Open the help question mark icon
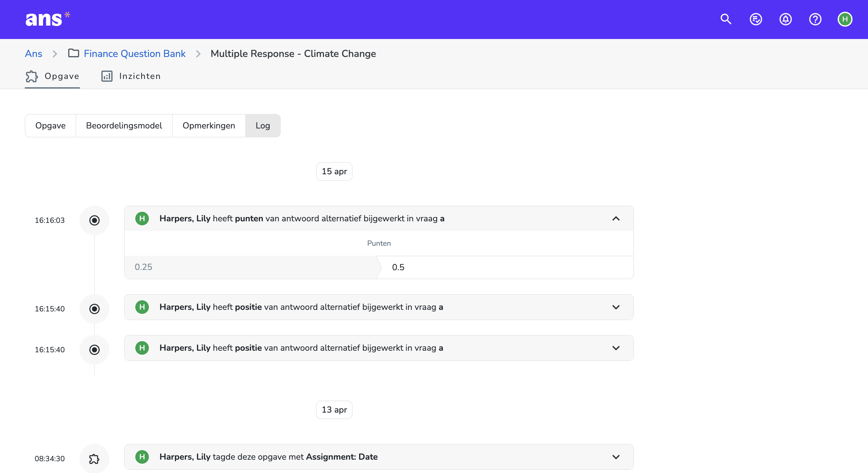 (x=815, y=19)
